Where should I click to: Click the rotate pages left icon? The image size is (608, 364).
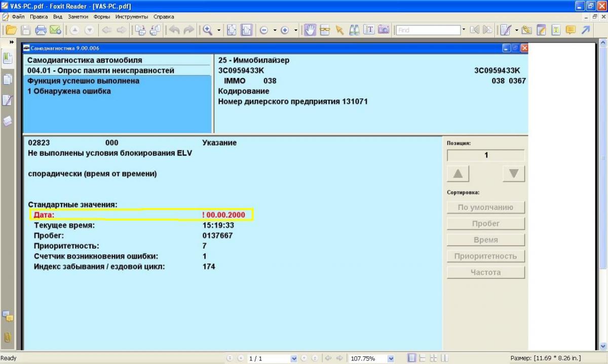(x=140, y=30)
